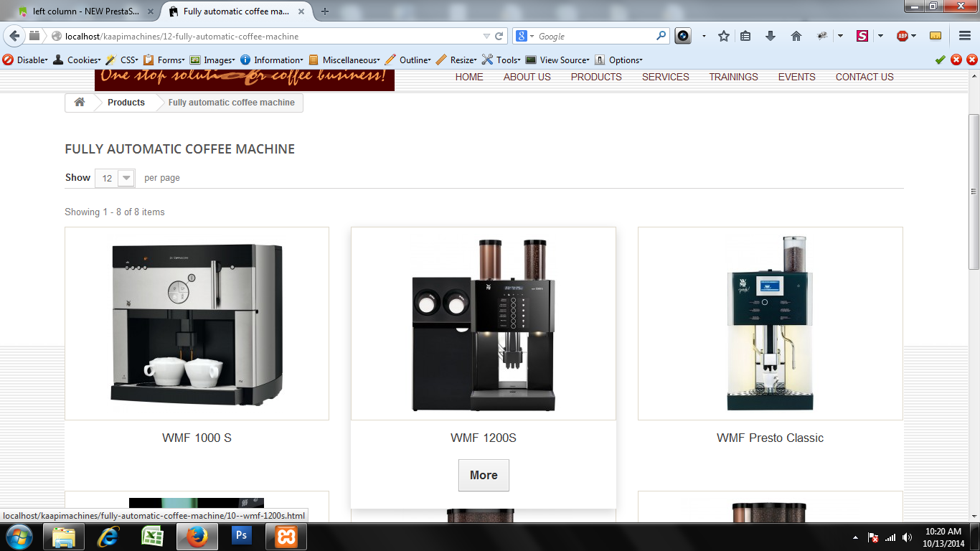The image size is (980, 551).
Task: Open the Cookies dropdown in developer toolbar
Action: tap(77, 60)
